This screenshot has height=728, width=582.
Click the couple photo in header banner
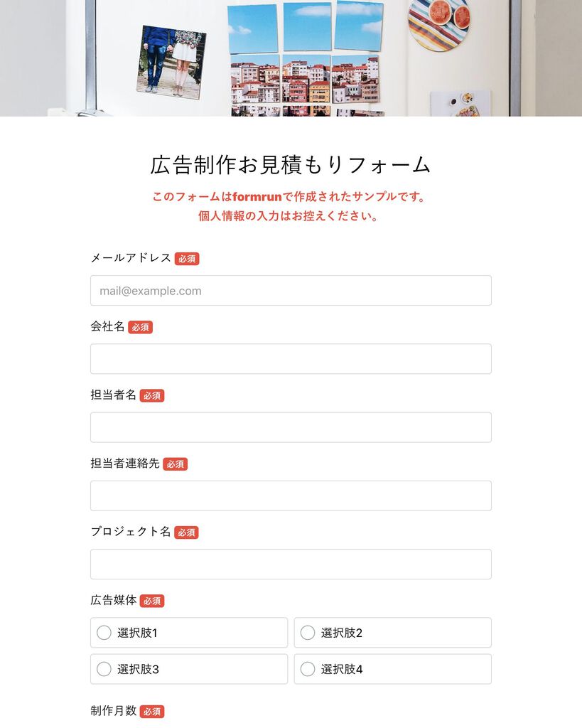[171, 62]
